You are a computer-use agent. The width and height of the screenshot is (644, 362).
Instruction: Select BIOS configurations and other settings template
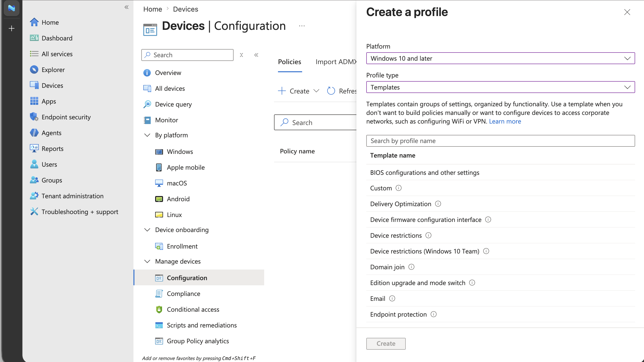tap(424, 172)
